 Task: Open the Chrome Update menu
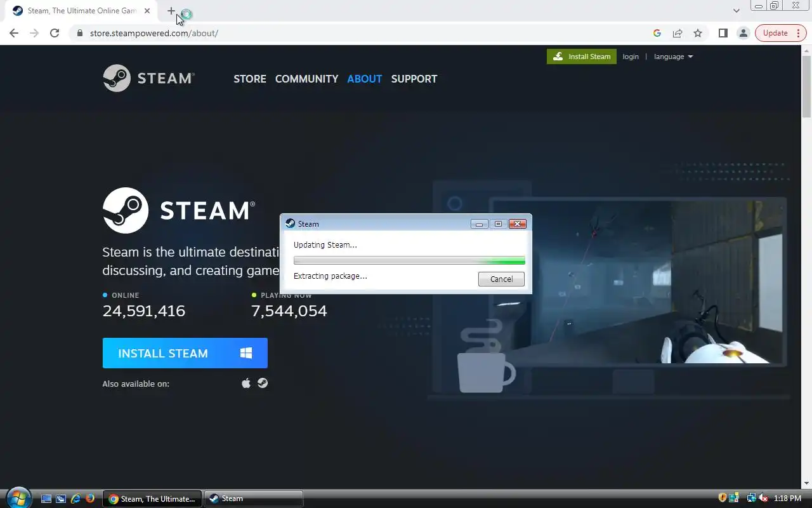[780, 33]
